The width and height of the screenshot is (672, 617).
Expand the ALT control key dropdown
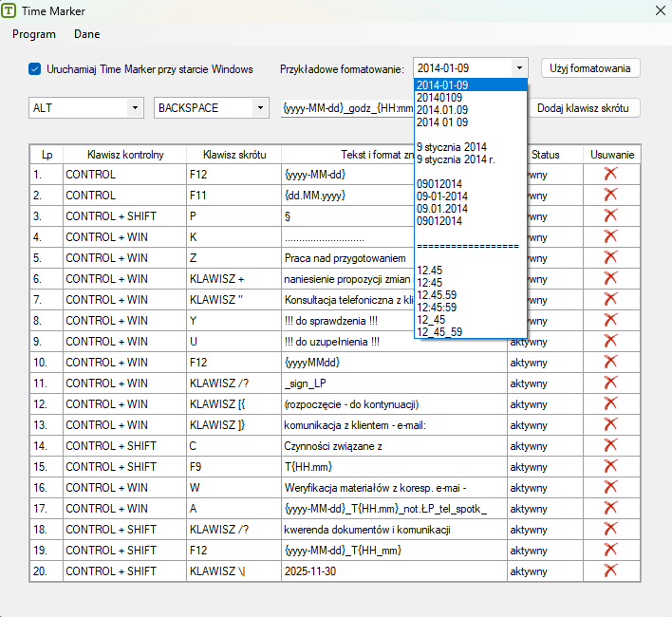[134, 108]
